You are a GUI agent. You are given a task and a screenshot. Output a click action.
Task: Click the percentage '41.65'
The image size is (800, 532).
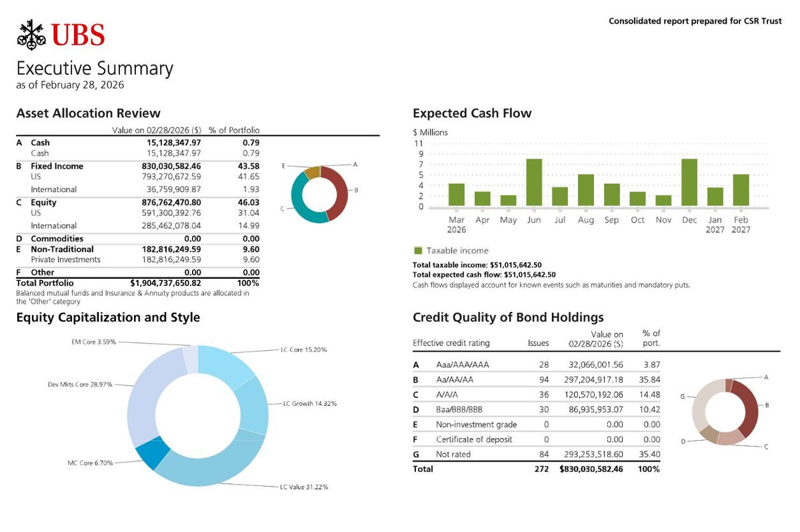pos(250,177)
